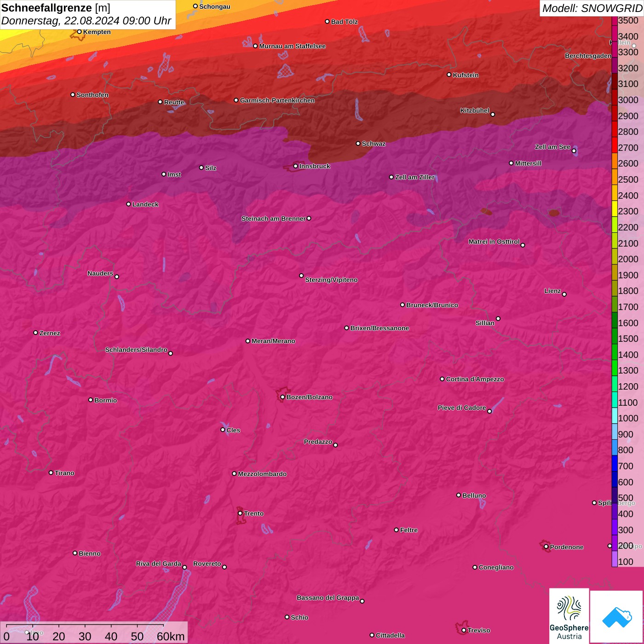
Task: Click the Zell am See label
Action: point(552,147)
